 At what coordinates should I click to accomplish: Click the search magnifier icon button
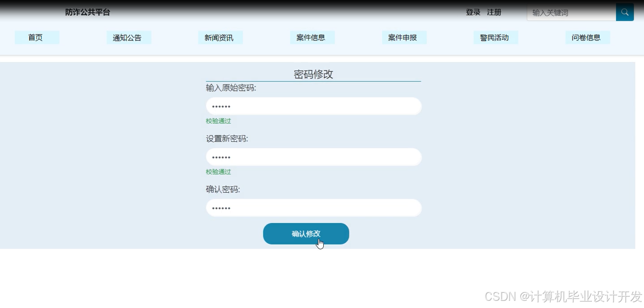[625, 12]
